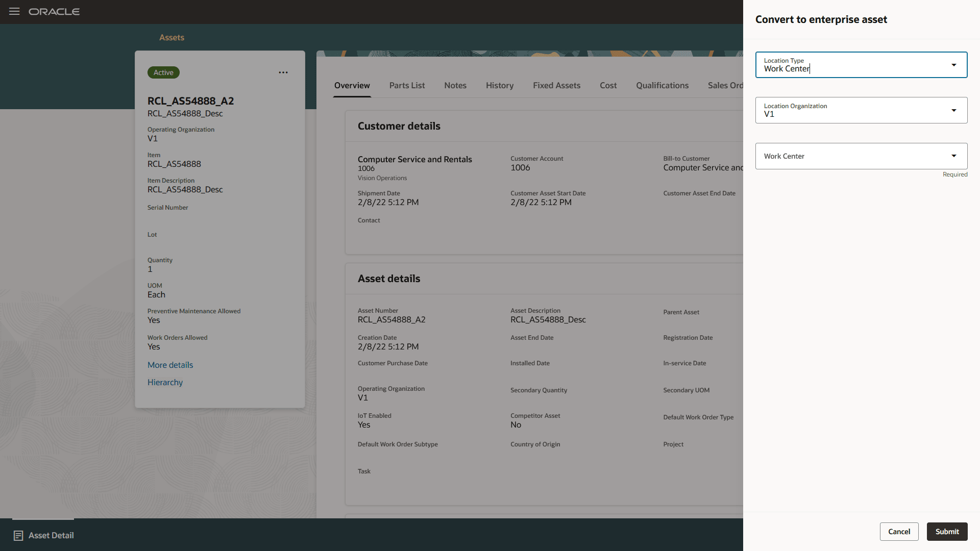This screenshot has width=980, height=551.
Task: Click the IoT Enabled value Yes
Action: 364,424
